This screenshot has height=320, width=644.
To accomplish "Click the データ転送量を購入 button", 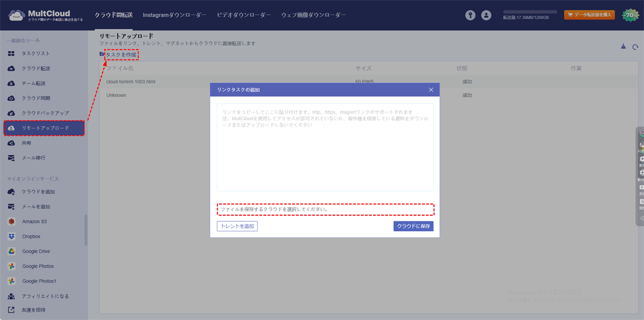I will click(589, 15).
